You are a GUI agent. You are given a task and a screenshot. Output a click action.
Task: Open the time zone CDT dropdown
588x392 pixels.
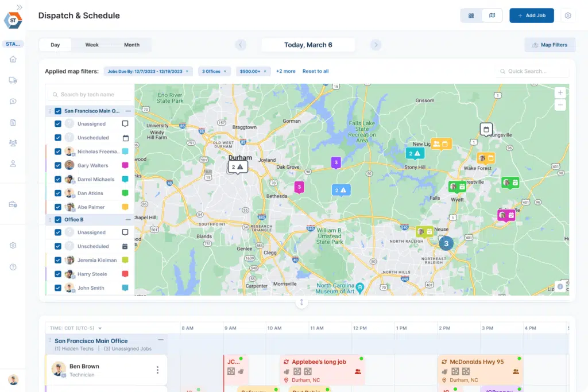pos(100,328)
